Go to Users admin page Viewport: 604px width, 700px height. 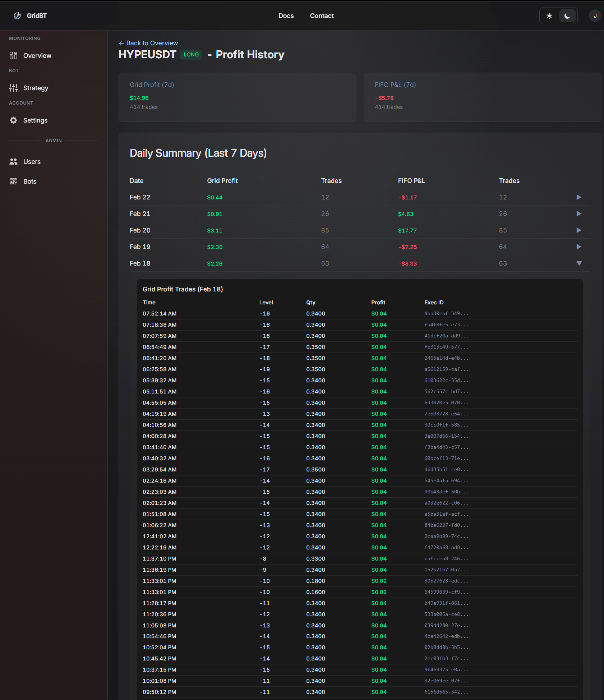32,161
